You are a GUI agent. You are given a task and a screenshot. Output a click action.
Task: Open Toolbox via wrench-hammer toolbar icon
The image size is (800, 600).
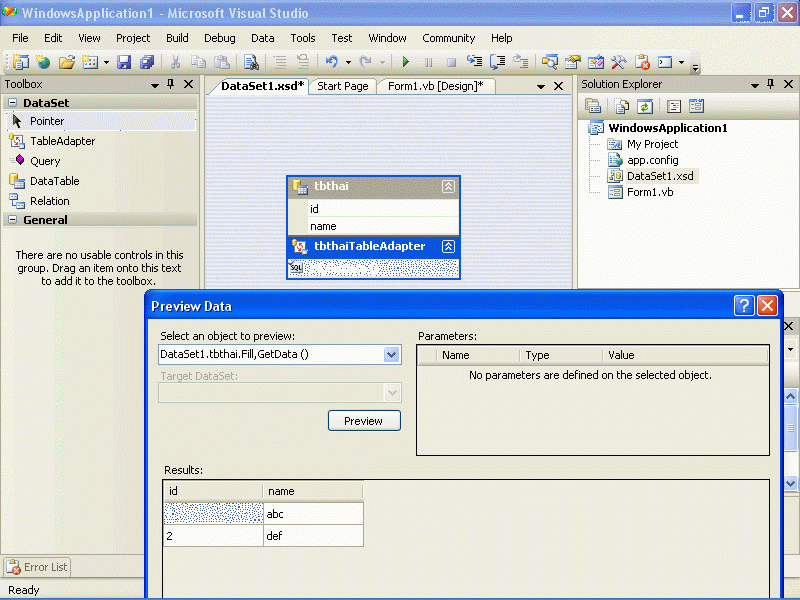(x=619, y=62)
